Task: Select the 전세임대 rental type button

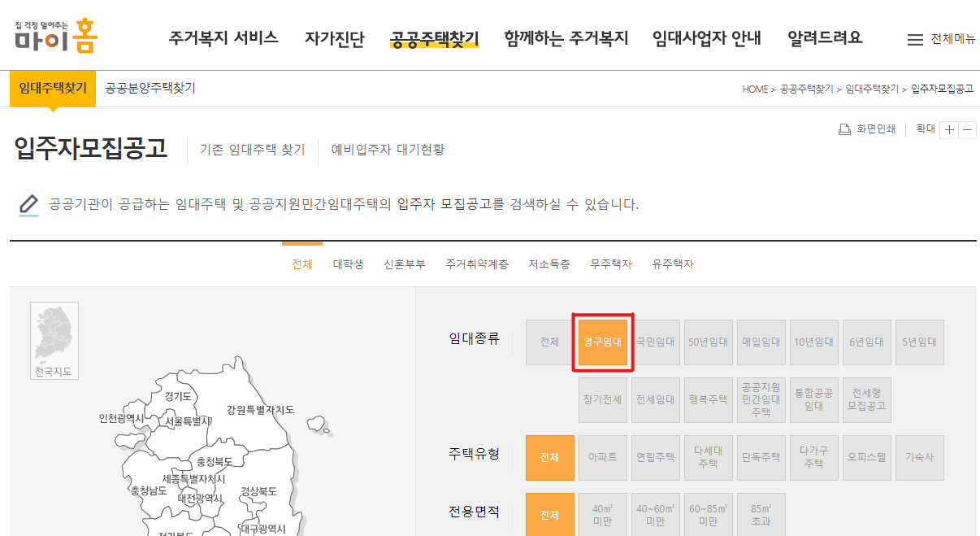Action: tap(655, 399)
